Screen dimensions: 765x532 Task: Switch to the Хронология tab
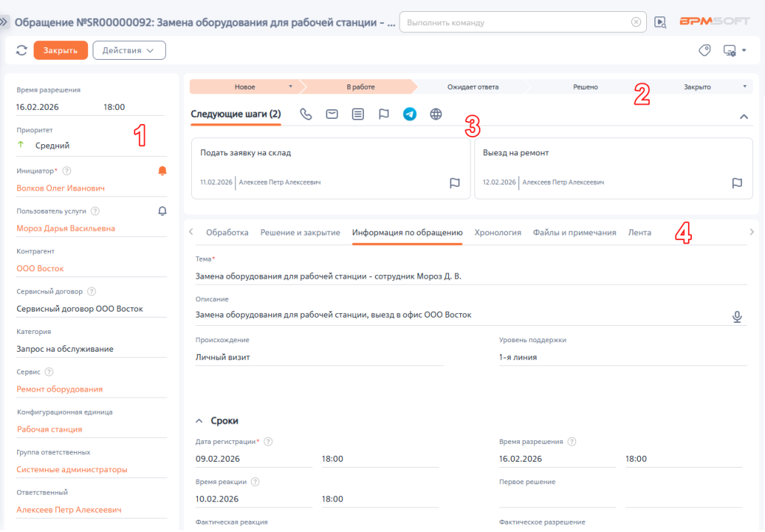pyautogui.click(x=498, y=232)
